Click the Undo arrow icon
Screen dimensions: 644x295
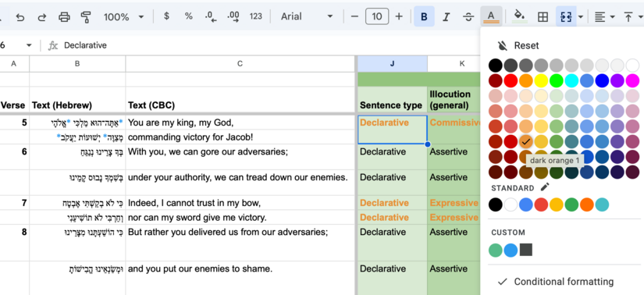pos(20,17)
